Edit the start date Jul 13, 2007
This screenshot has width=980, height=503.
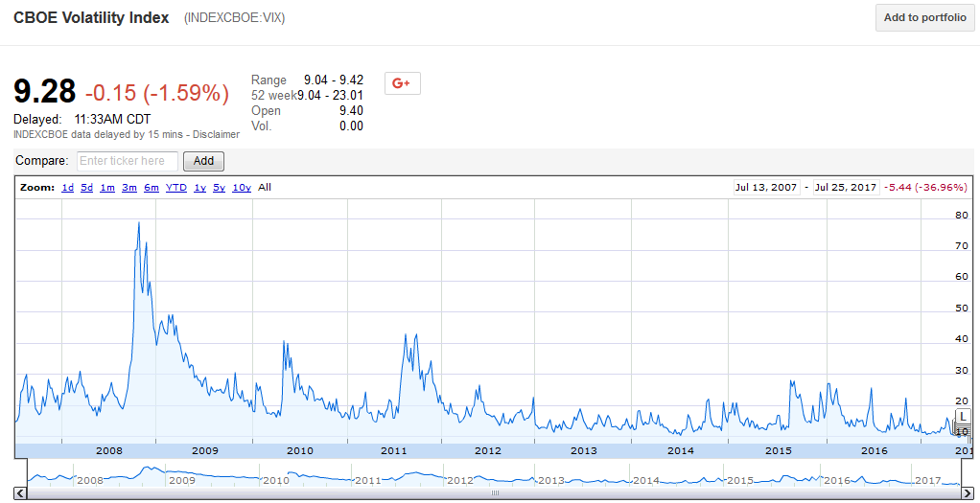(767, 188)
